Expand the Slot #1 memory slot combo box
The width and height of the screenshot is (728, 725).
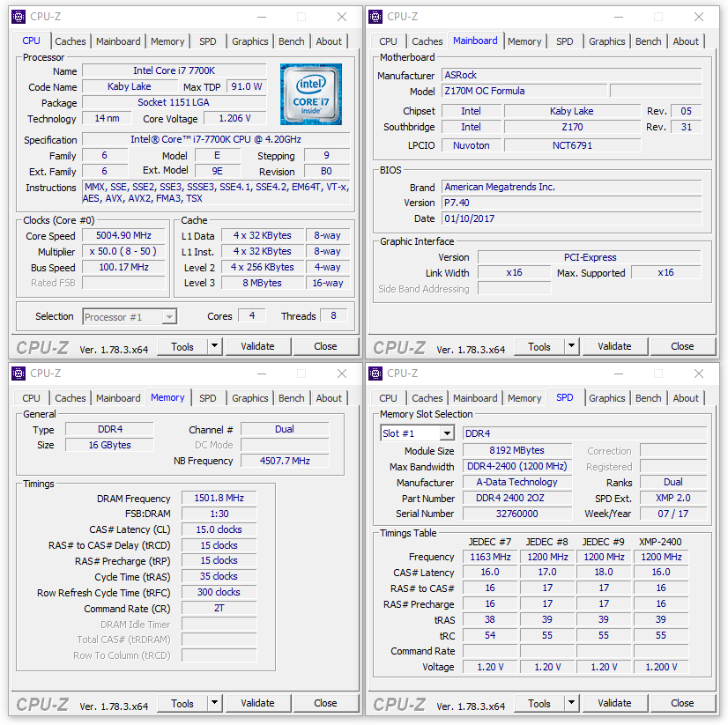447,433
